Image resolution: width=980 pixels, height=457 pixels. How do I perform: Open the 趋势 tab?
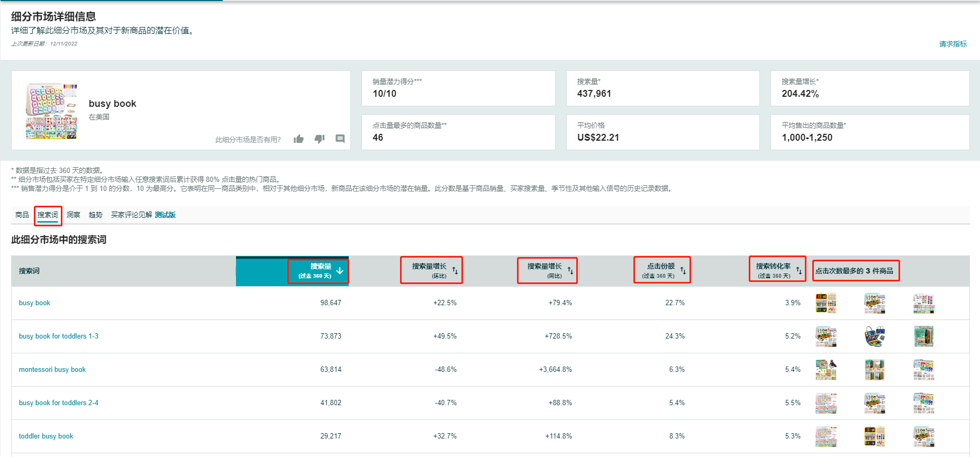click(x=96, y=215)
